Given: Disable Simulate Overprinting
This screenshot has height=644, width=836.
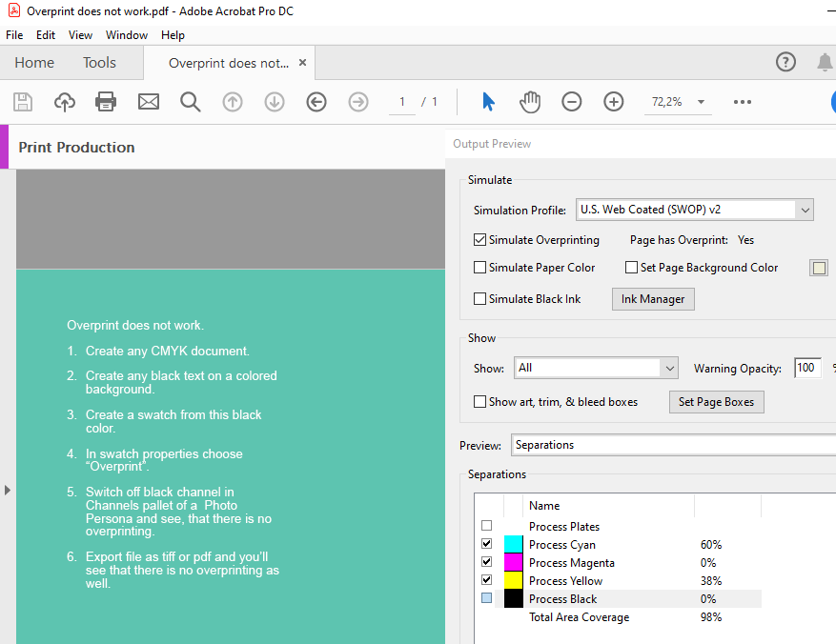Looking at the screenshot, I should (479, 239).
